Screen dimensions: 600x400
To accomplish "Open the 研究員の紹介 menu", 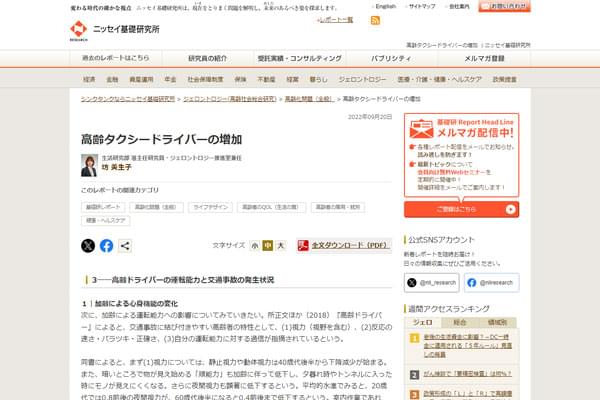I will (207, 59).
